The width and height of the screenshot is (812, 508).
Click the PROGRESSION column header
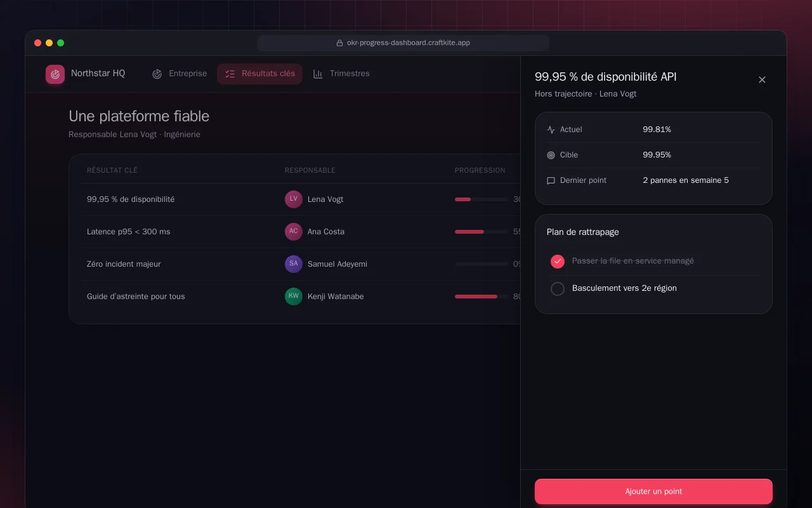(480, 170)
